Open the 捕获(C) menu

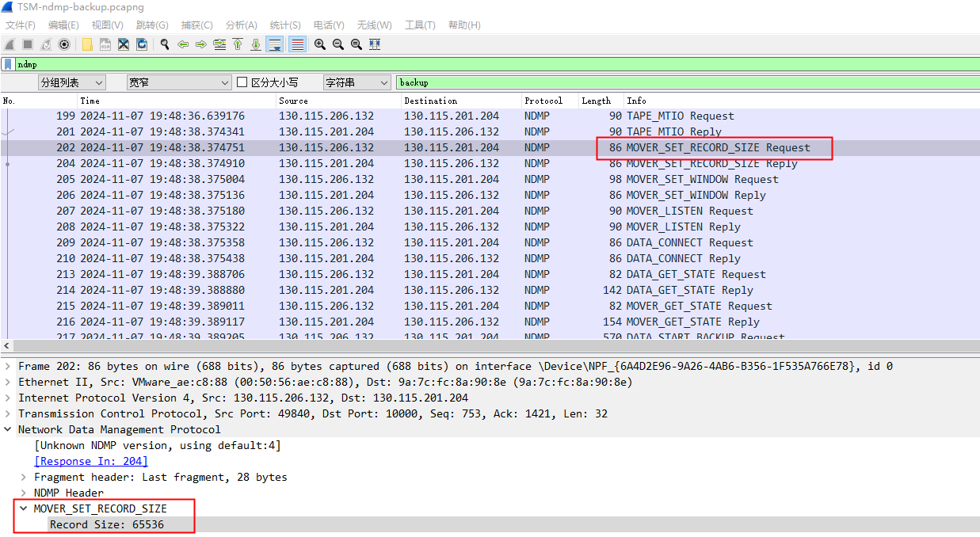[196, 25]
